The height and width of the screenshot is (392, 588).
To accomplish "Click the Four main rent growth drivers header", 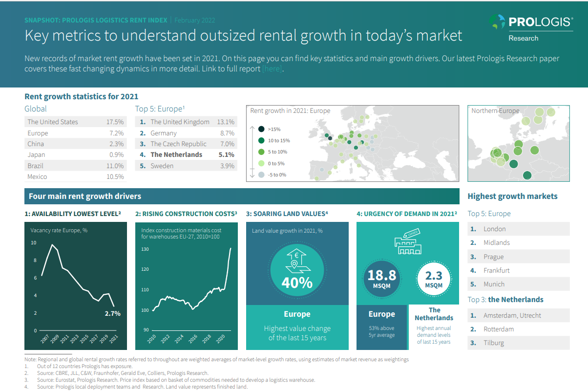I will coord(242,196).
